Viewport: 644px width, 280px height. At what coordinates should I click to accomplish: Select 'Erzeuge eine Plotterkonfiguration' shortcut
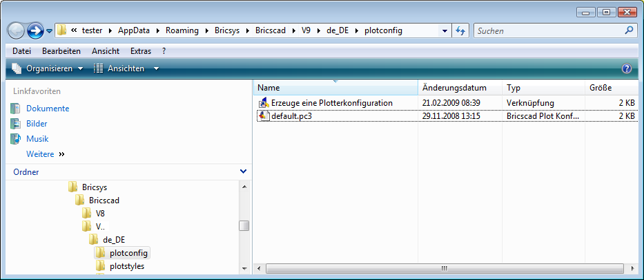[x=332, y=103]
